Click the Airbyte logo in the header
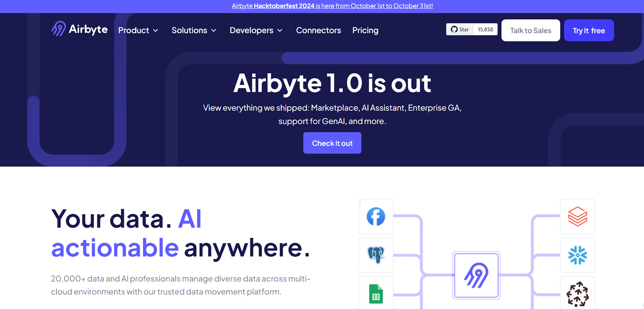The width and height of the screenshot is (644, 309). coord(79,29)
